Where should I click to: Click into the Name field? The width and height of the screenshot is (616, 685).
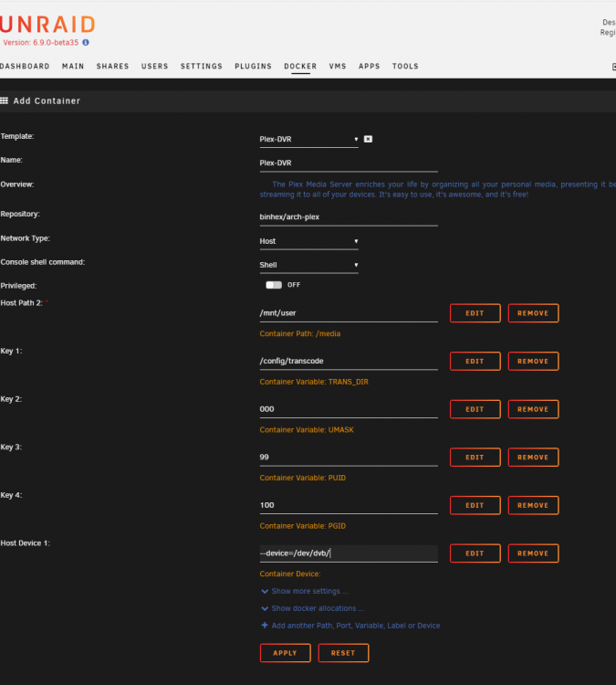tap(349, 163)
